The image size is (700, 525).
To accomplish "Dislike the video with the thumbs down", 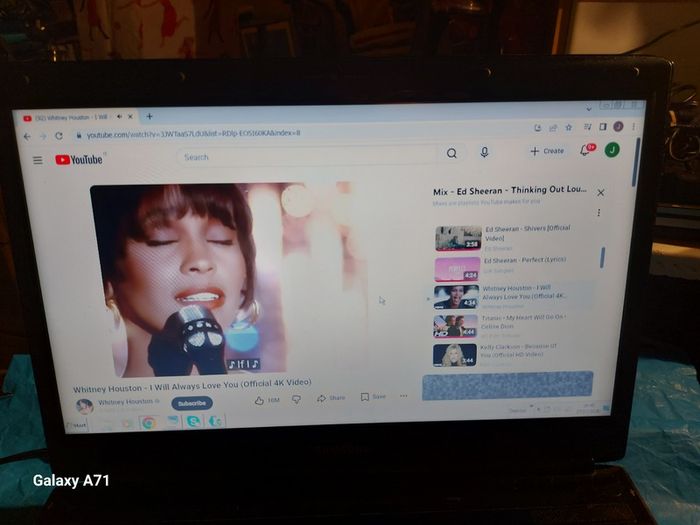I will [296, 399].
